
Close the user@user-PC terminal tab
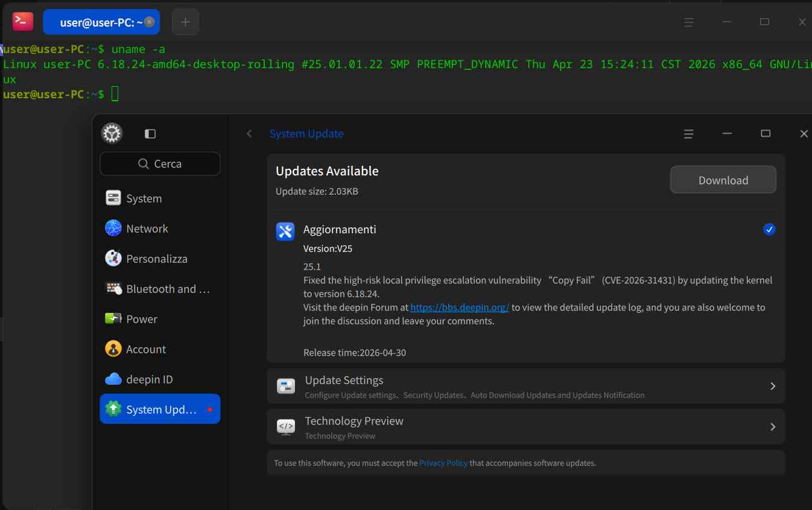(149, 22)
